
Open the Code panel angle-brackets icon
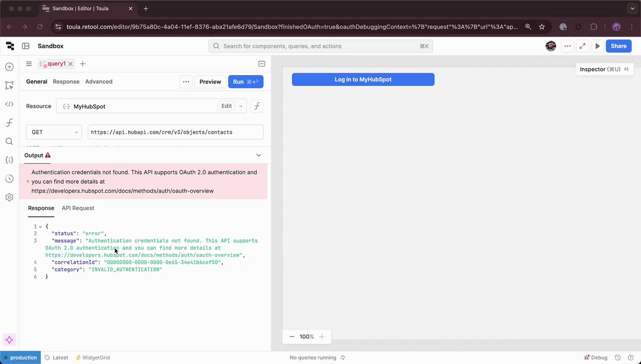point(9,104)
